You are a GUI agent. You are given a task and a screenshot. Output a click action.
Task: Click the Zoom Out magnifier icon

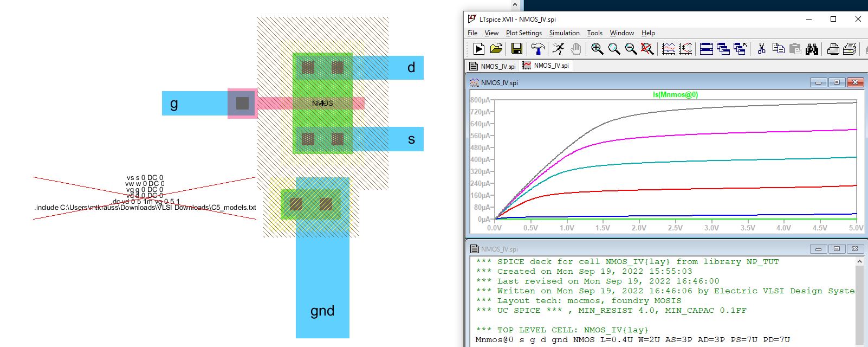[x=631, y=49]
